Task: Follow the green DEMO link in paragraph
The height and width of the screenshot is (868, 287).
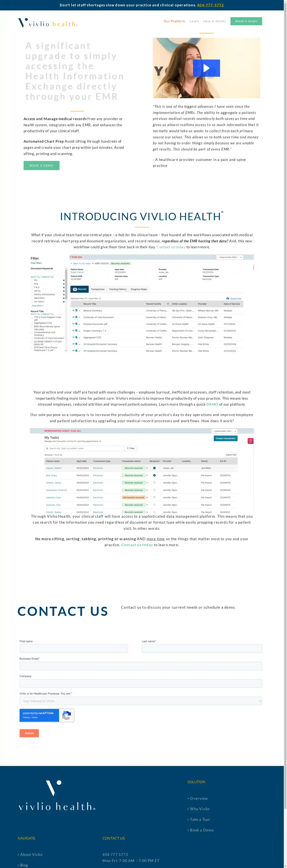Action: [212, 404]
